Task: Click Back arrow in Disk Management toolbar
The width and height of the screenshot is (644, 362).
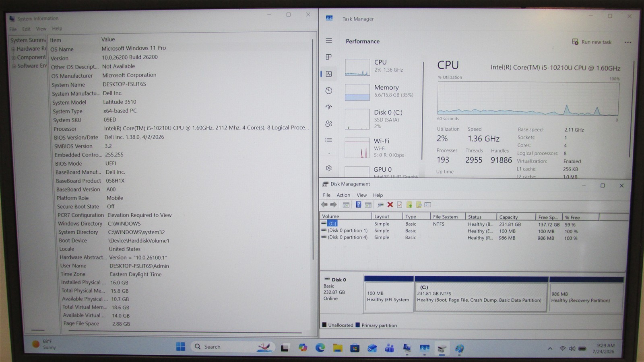Action: 324,205
